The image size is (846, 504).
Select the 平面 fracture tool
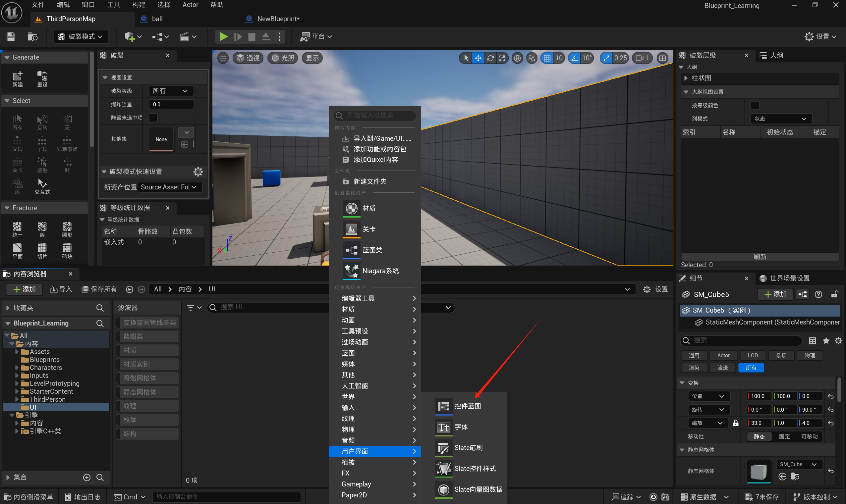point(17,251)
